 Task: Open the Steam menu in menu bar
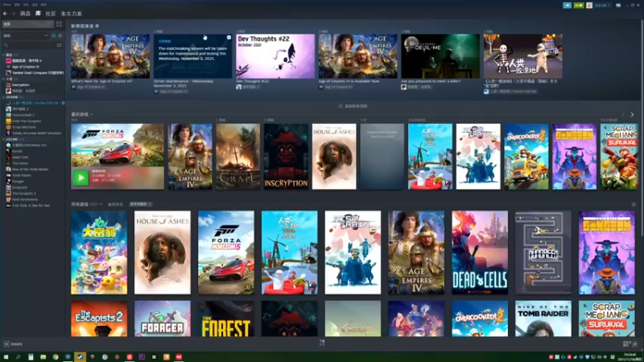[6, 5]
